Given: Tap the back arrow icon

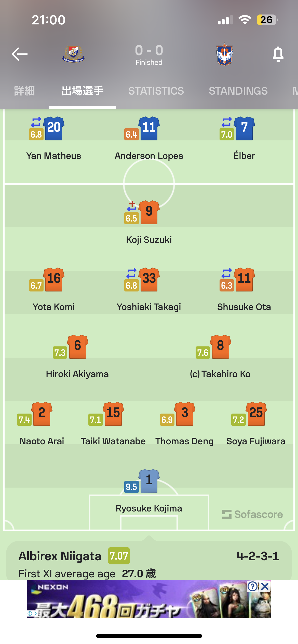Looking at the screenshot, I should point(20,54).
